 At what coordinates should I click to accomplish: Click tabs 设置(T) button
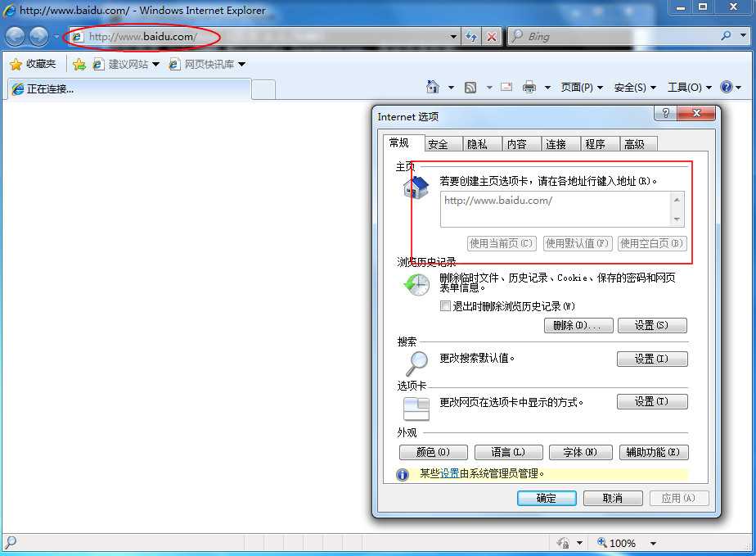point(652,401)
